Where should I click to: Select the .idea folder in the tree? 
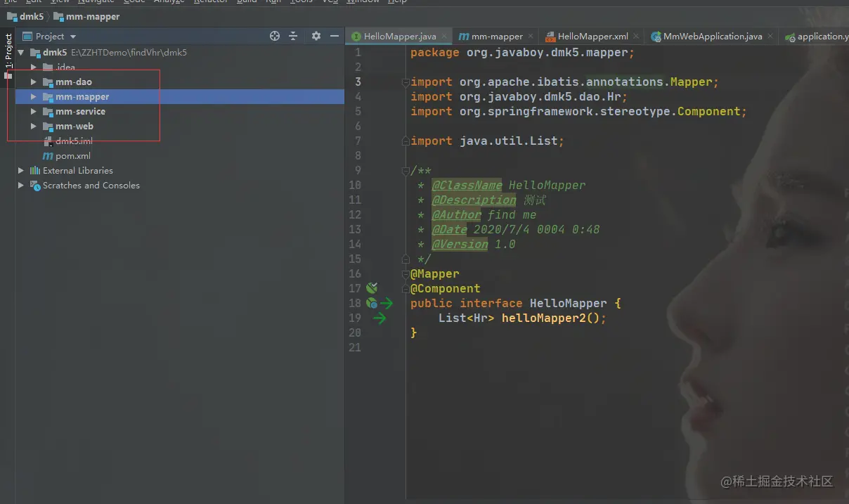click(x=65, y=67)
